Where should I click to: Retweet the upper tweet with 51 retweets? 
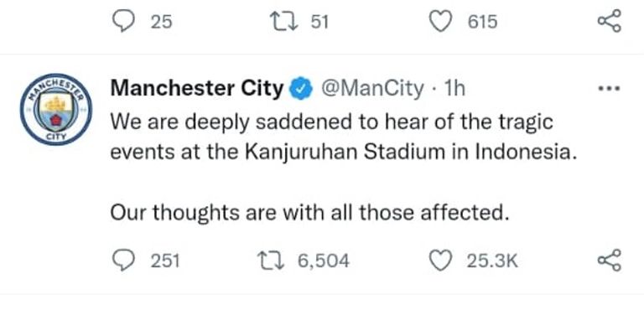[x=284, y=21]
